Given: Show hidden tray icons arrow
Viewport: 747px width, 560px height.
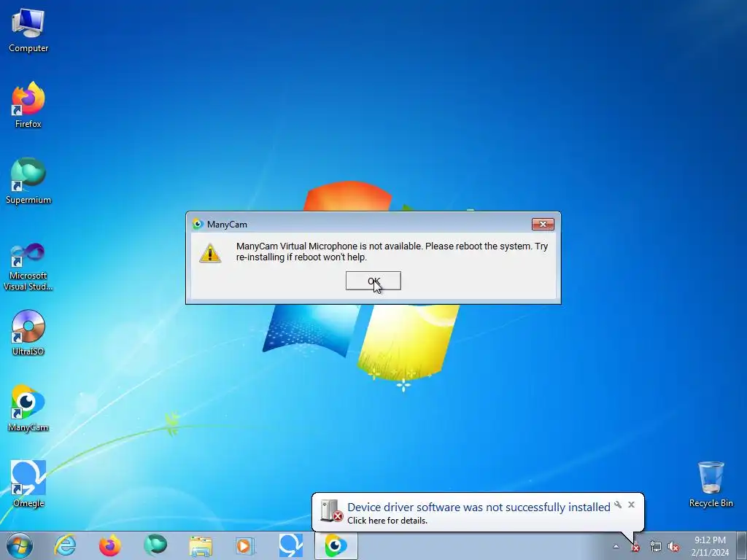Looking at the screenshot, I should coord(616,547).
